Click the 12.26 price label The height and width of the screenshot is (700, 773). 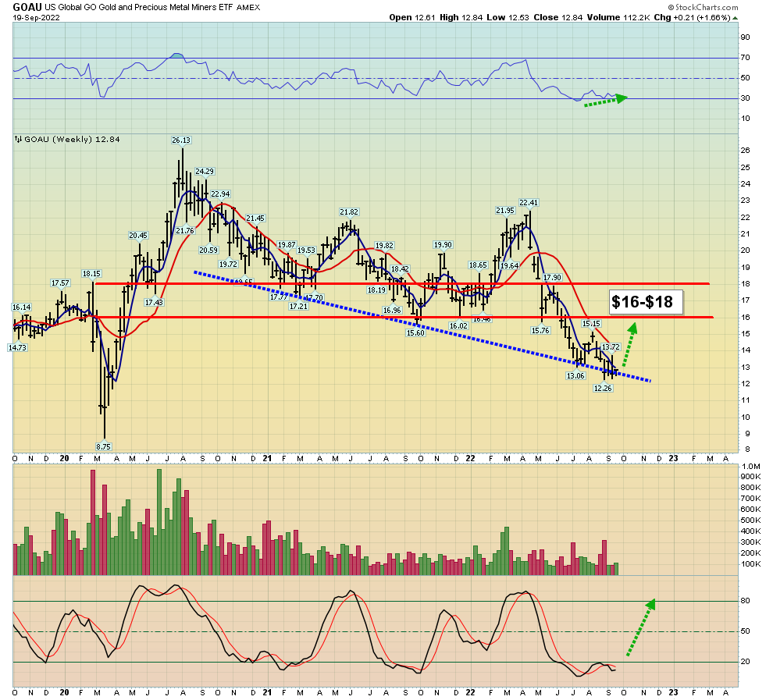click(x=603, y=388)
